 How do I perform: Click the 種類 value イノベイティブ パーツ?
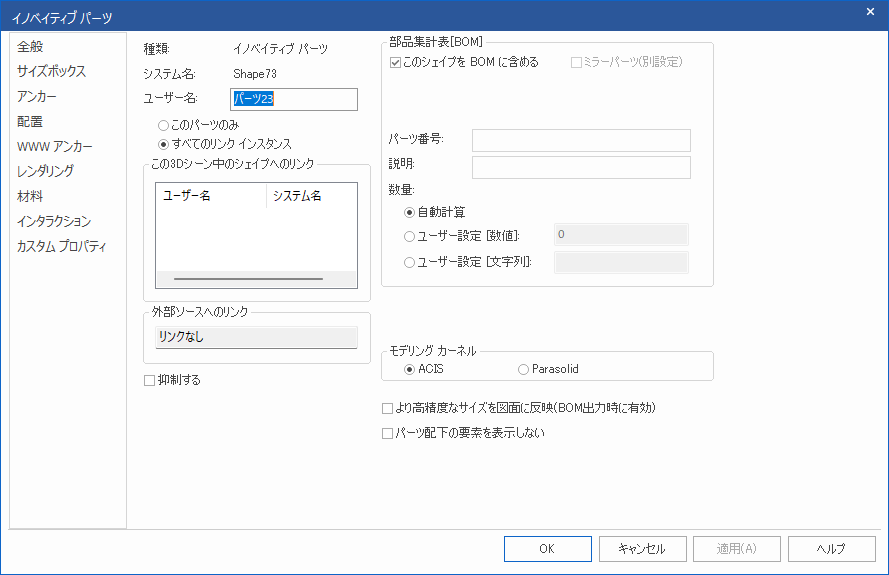[280, 49]
